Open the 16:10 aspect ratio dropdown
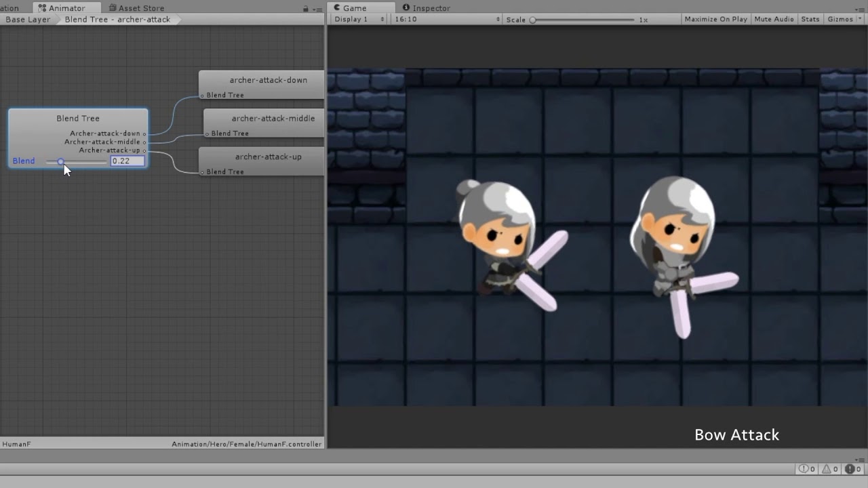The width and height of the screenshot is (868, 488). (x=447, y=19)
